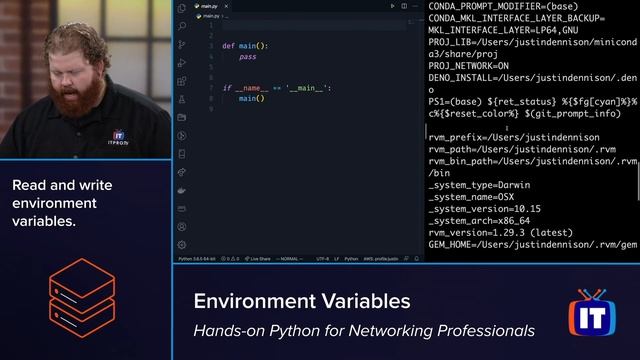Image resolution: width=640 pixels, height=360 pixels.
Task: Open the rectangular panel icon below Docker
Action: [182, 209]
